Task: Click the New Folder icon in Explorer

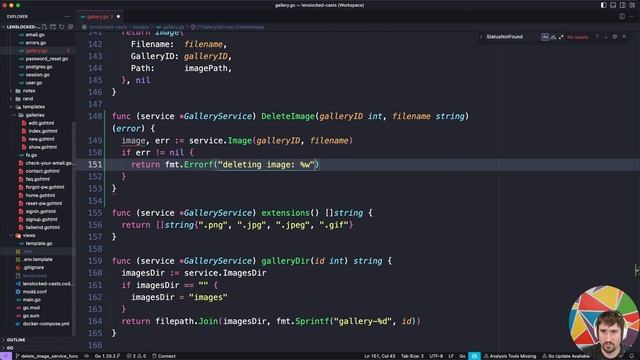Action: pyautogui.click(x=53, y=27)
